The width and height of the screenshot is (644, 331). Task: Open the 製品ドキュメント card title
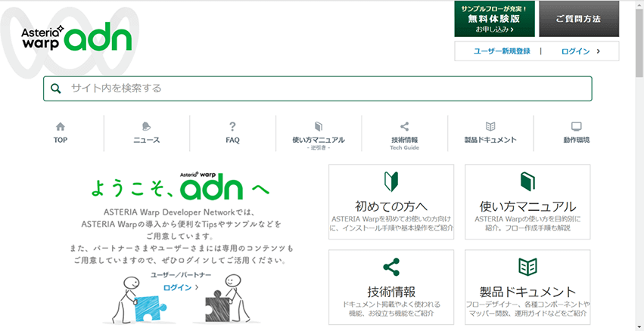click(x=527, y=292)
